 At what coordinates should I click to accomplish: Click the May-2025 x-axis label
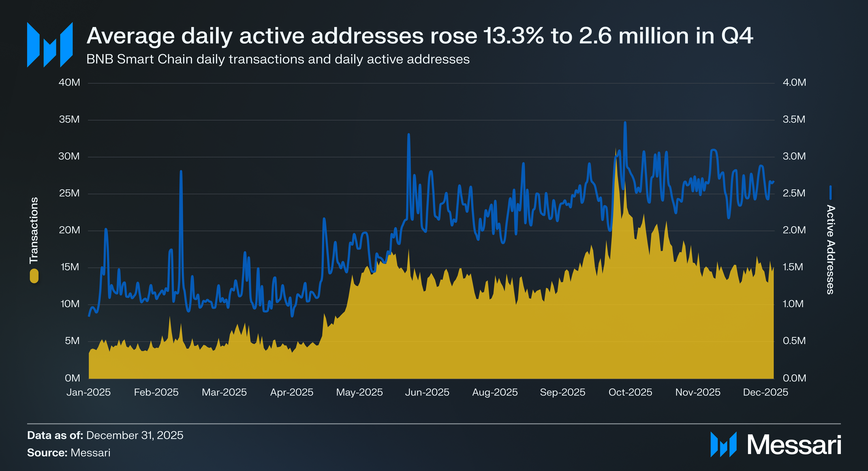tap(359, 392)
